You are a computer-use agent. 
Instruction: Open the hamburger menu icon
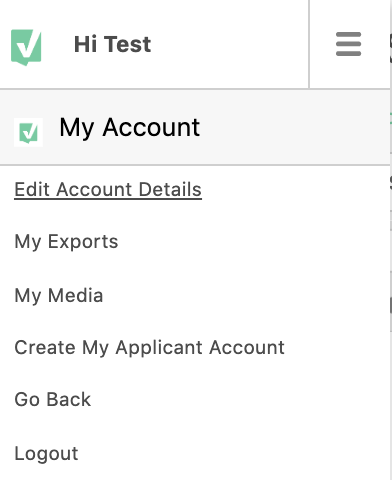click(348, 44)
